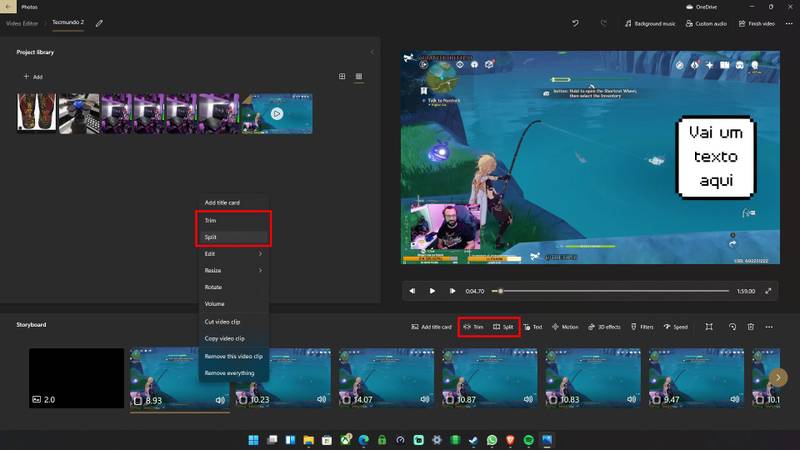Choose Split in the context menu
800x450 pixels.
point(234,237)
